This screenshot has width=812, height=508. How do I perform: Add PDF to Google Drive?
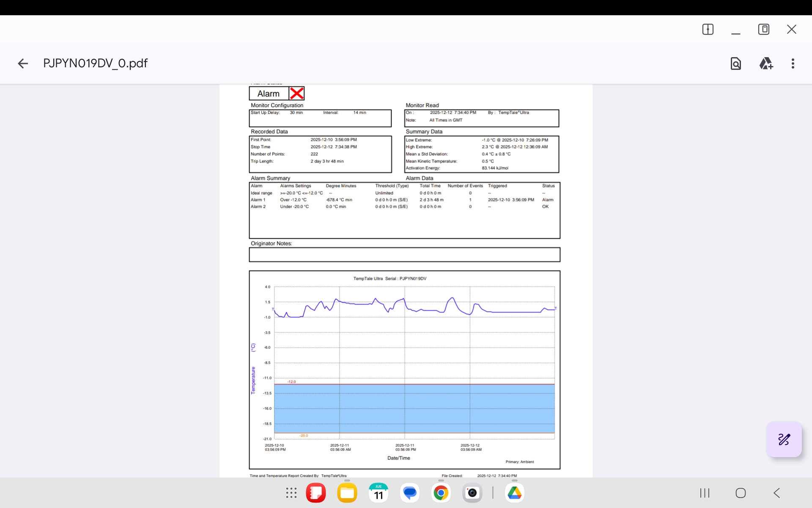coord(766,63)
